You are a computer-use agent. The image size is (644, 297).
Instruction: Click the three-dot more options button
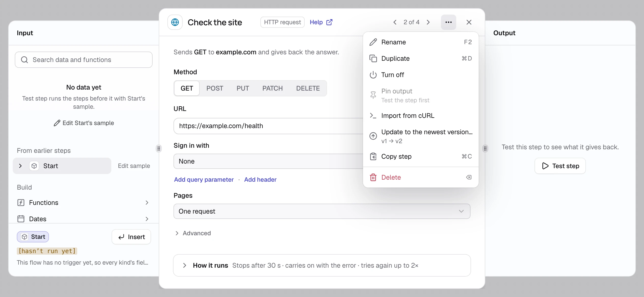pos(448,22)
